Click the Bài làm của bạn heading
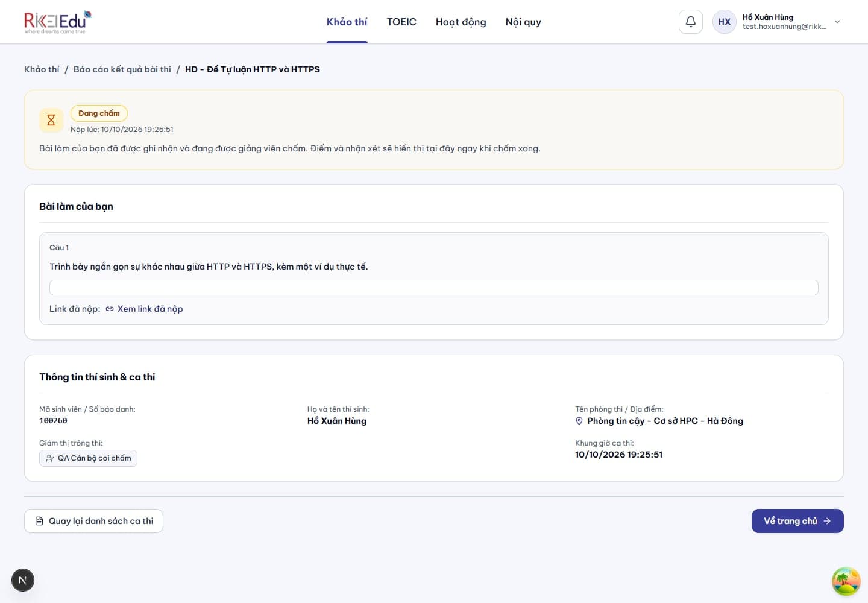Image resolution: width=868 pixels, height=603 pixels. pyautogui.click(x=76, y=206)
